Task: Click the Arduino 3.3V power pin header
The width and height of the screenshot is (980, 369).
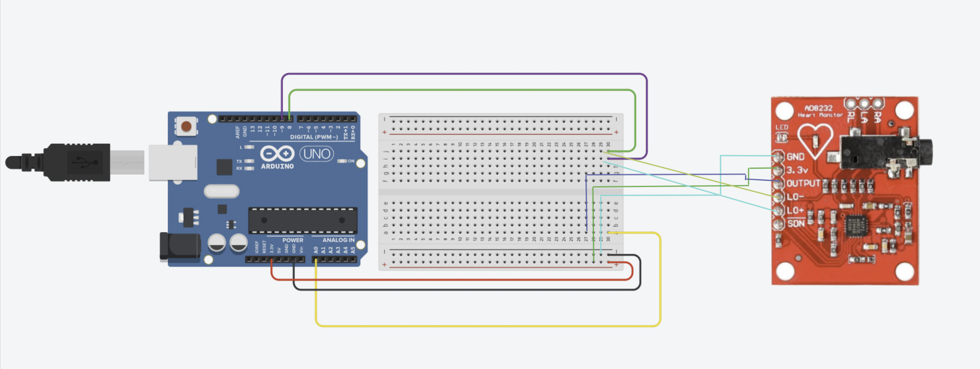Action: coord(272,260)
